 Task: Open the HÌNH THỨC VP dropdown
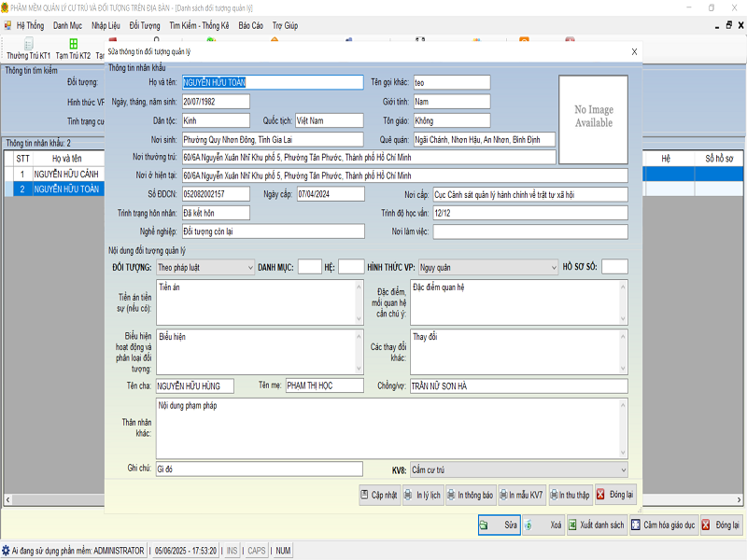click(x=487, y=267)
